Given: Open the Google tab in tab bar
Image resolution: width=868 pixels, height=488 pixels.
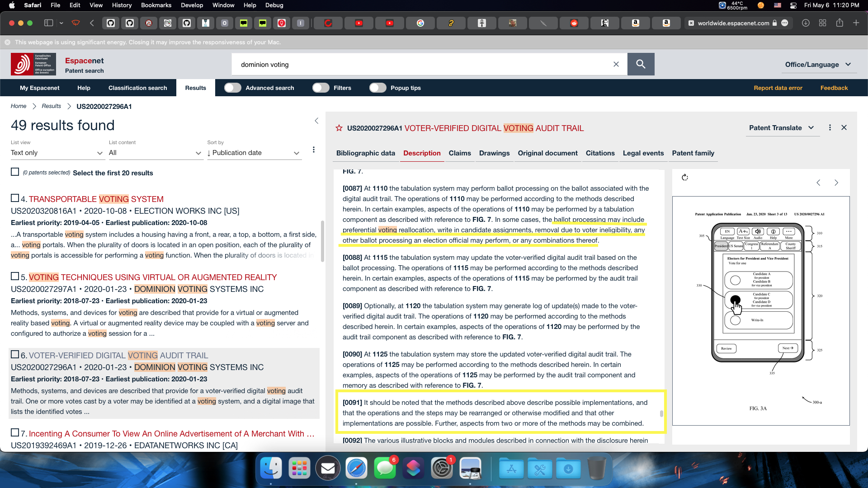Looking at the screenshot, I should click(x=420, y=23).
